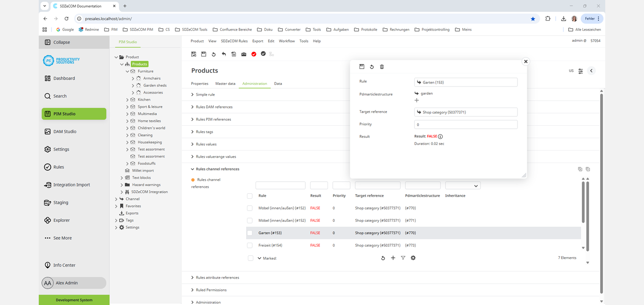Add a new entry with the table plus icon
Screen dimensions: 644x305
(393, 258)
